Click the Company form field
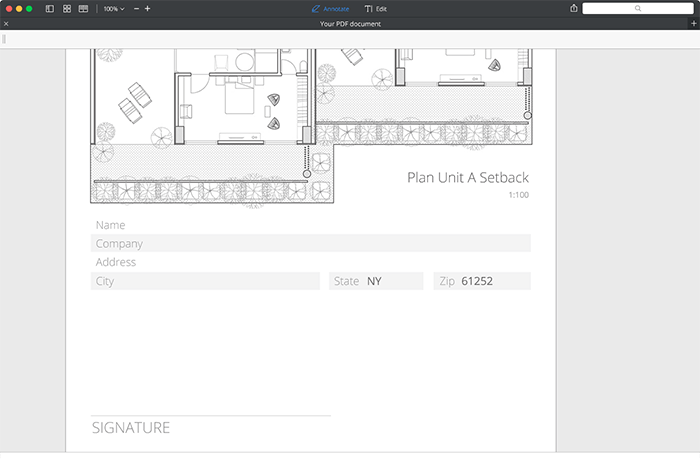The height and width of the screenshot is (460, 700). point(311,243)
